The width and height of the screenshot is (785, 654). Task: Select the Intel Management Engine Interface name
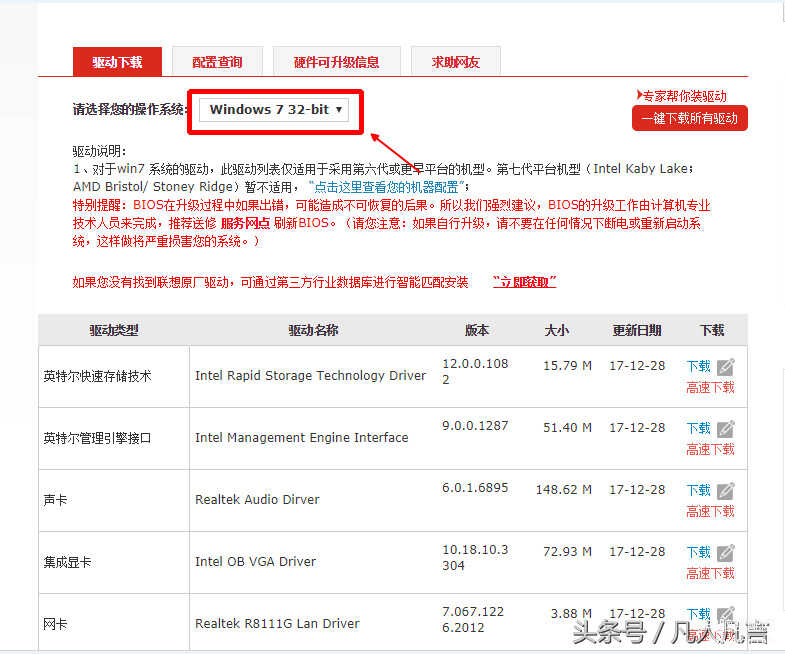301,438
